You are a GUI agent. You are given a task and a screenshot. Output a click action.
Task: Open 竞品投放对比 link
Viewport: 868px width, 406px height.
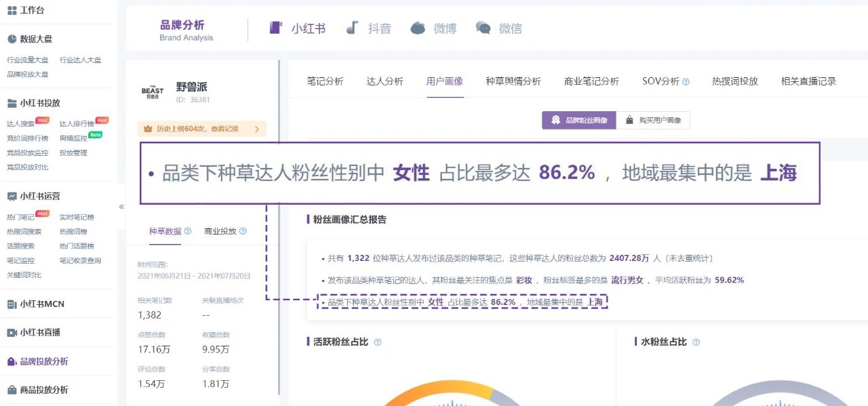[28, 167]
